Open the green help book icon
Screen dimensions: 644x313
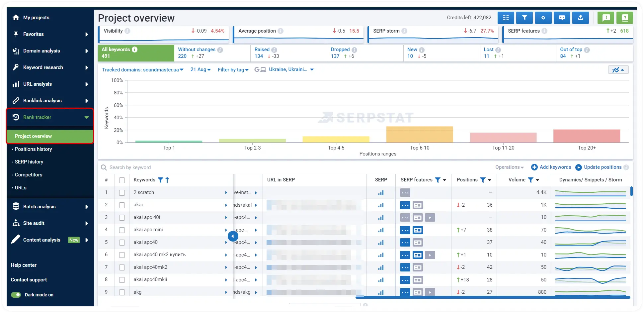[625, 18]
